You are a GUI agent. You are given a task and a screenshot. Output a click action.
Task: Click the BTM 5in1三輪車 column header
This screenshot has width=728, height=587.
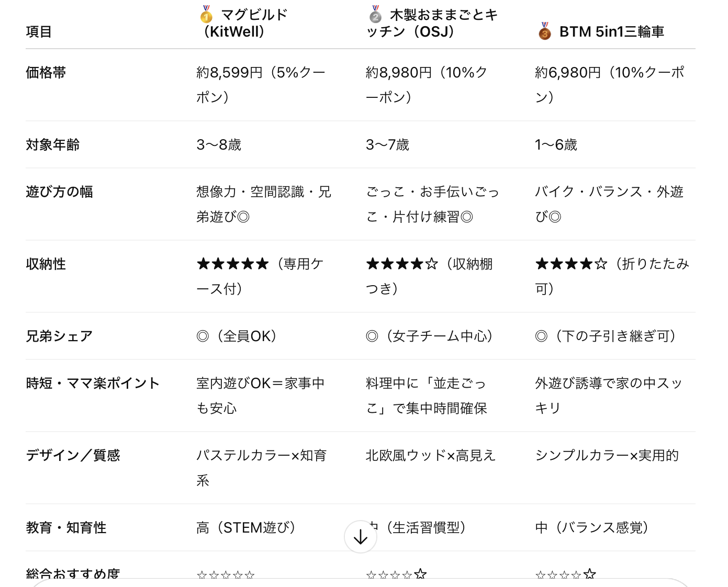point(611,32)
